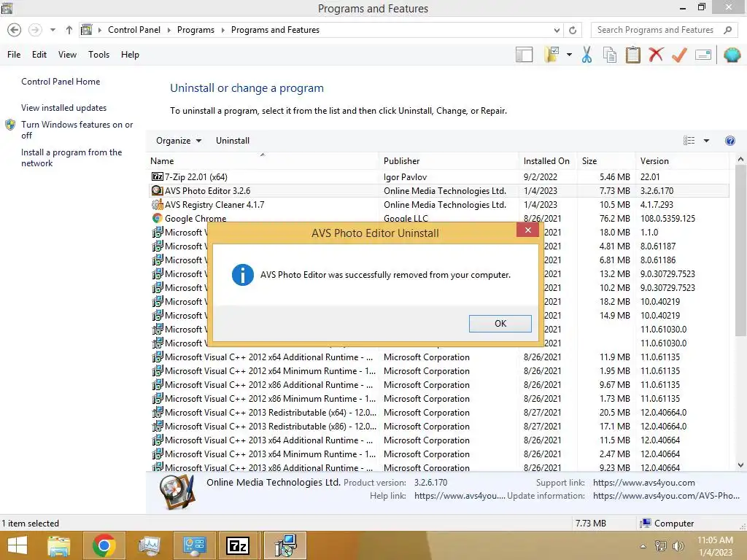
Task: Click the blue information icon in dialog
Action: click(242, 275)
